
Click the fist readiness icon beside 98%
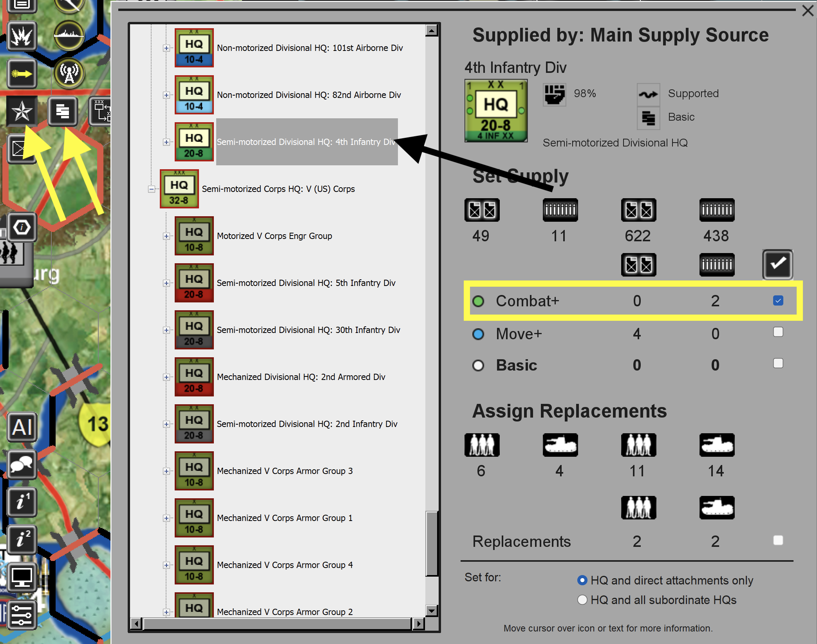pyautogui.click(x=554, y=94)
